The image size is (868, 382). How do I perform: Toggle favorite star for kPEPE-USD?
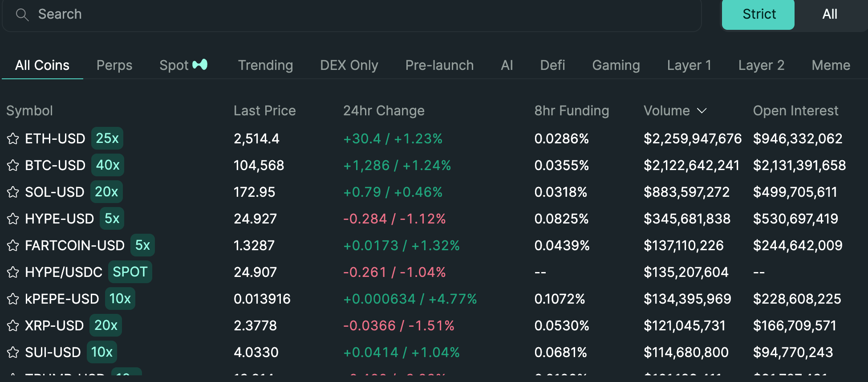point(13,299)
